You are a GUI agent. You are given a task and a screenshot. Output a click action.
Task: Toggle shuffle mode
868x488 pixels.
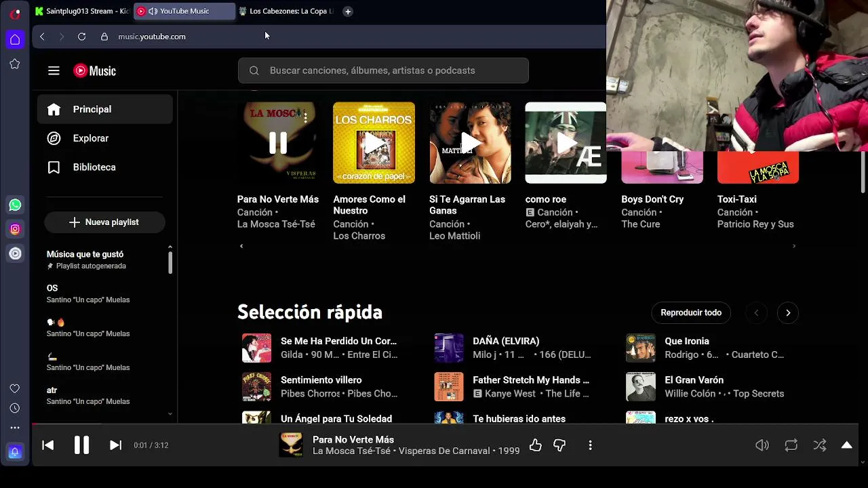(820, 445)
